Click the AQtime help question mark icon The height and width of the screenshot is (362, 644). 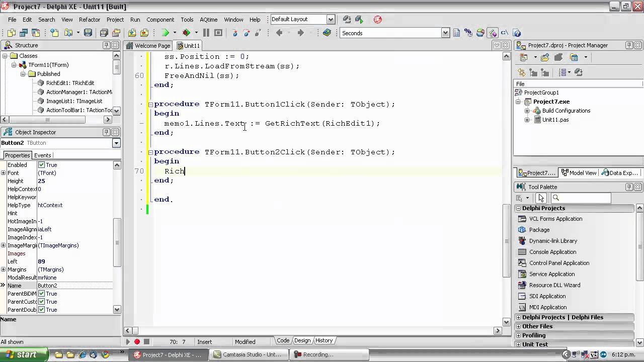[x=517, y=33]
